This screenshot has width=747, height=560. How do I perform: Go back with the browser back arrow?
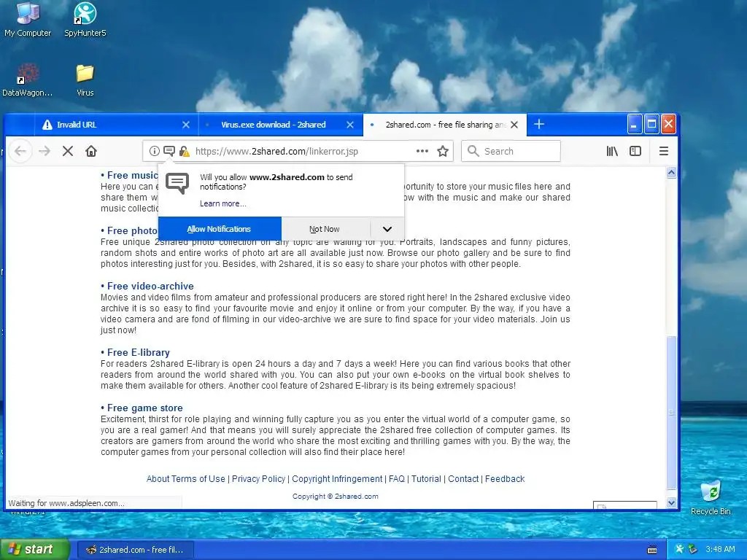[20, 151]
